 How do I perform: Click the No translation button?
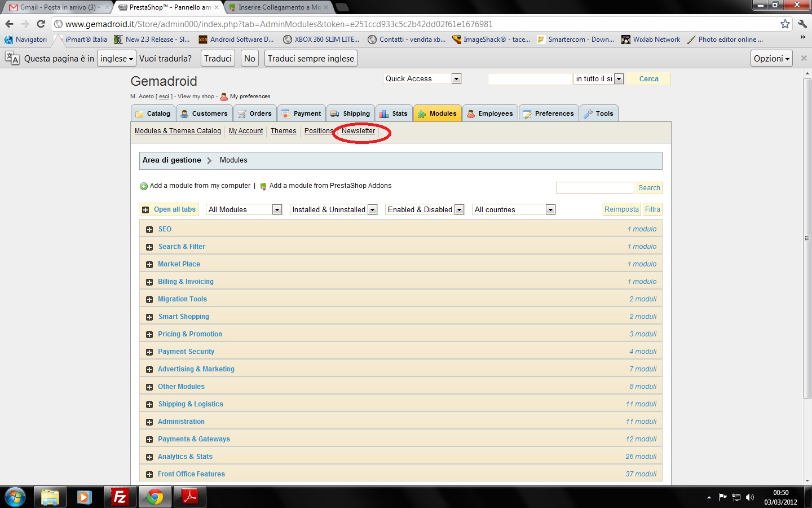(250, 59)
